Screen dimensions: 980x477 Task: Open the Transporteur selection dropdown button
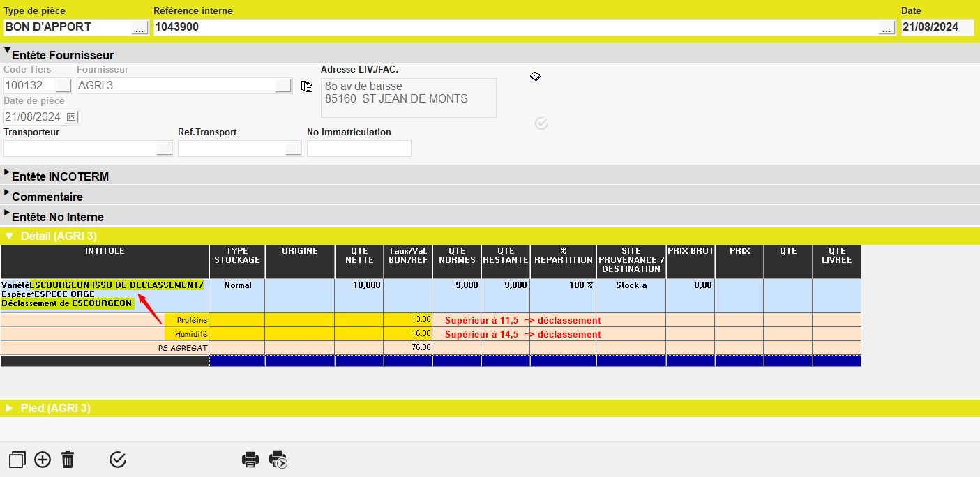pos(165,149)
